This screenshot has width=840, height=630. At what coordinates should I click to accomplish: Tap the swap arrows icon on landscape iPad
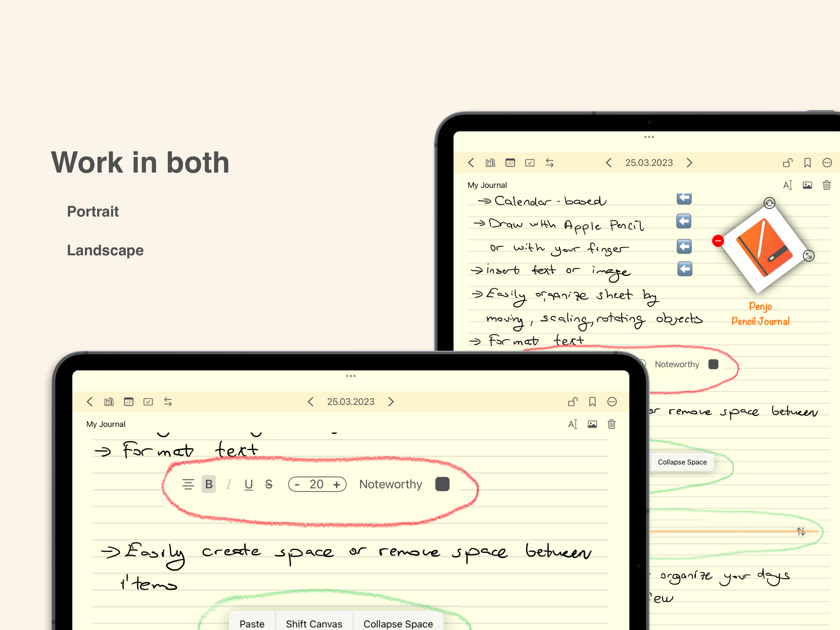click(x=168, y=402)
